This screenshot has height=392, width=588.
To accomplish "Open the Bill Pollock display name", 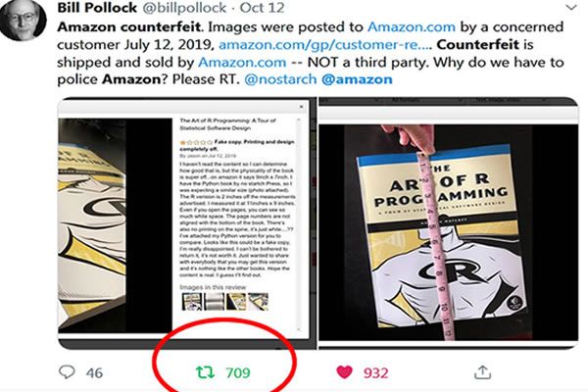I will [x=97, y=8].
